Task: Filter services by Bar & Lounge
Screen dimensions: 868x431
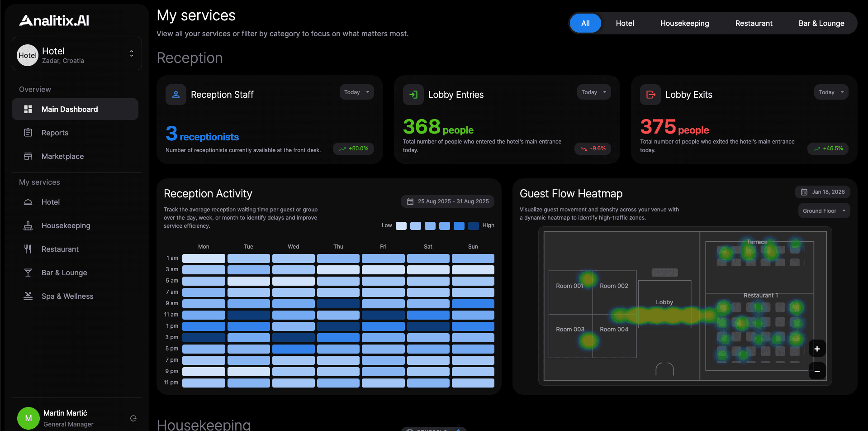Action: [x=821, y=23]
